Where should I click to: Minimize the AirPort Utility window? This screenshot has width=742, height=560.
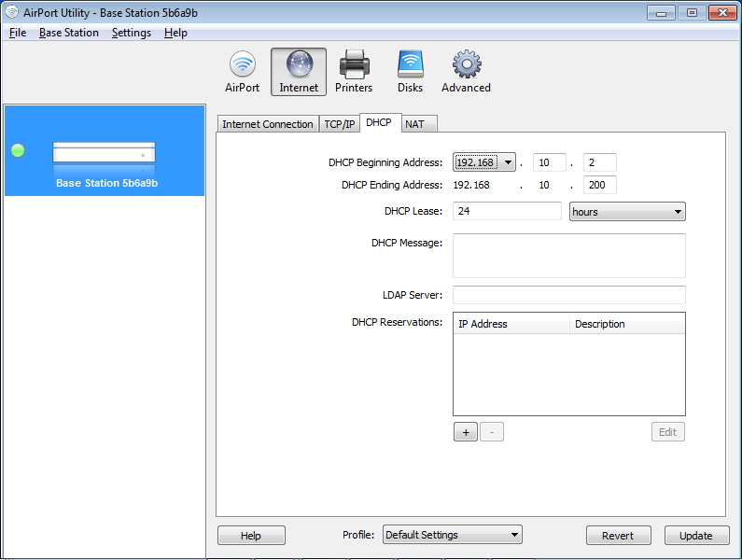(661, 13)
